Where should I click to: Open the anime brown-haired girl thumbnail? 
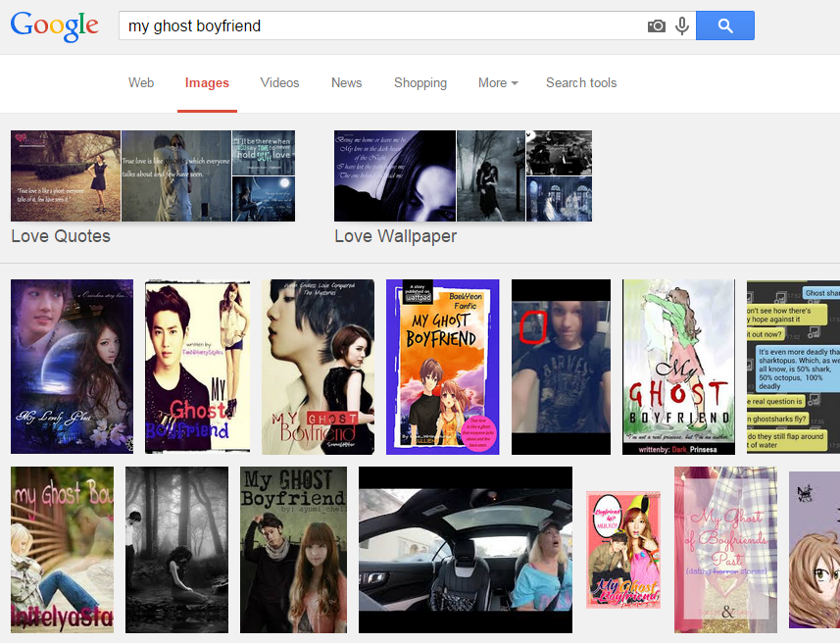[815, 550]
